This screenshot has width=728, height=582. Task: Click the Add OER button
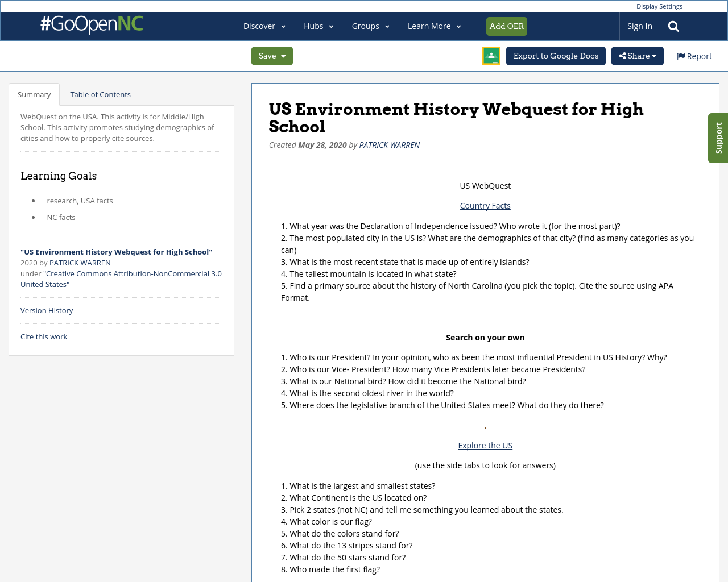point(506,26)
